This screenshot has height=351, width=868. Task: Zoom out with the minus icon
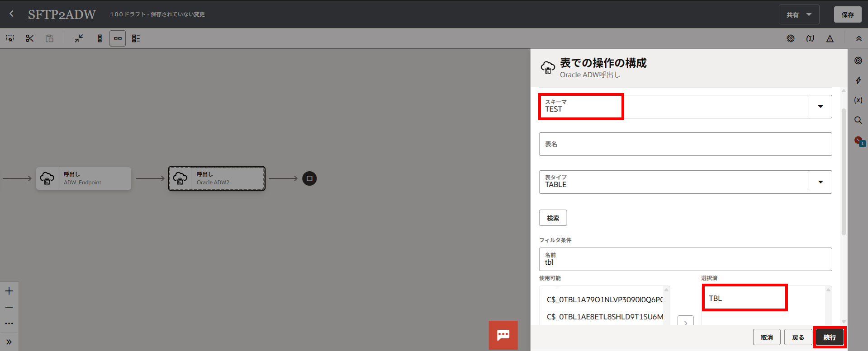9,307
